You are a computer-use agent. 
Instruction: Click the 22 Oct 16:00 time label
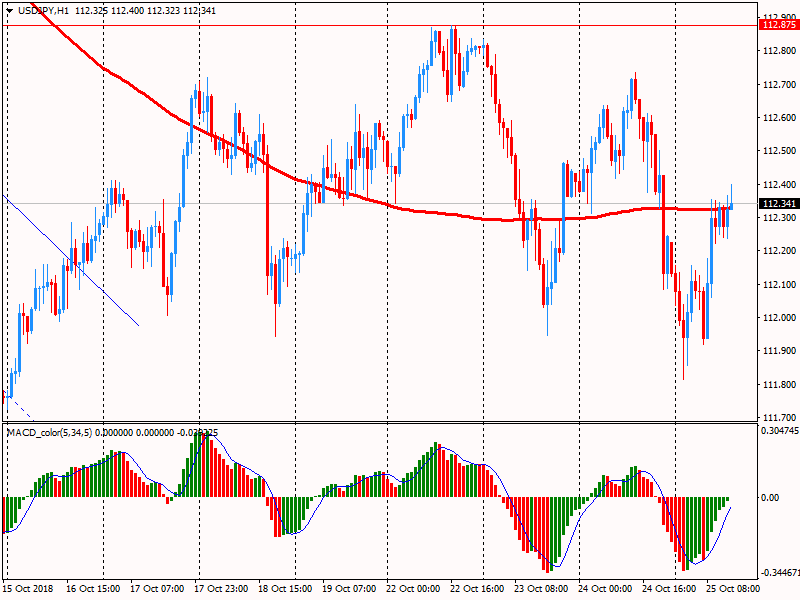477,588
